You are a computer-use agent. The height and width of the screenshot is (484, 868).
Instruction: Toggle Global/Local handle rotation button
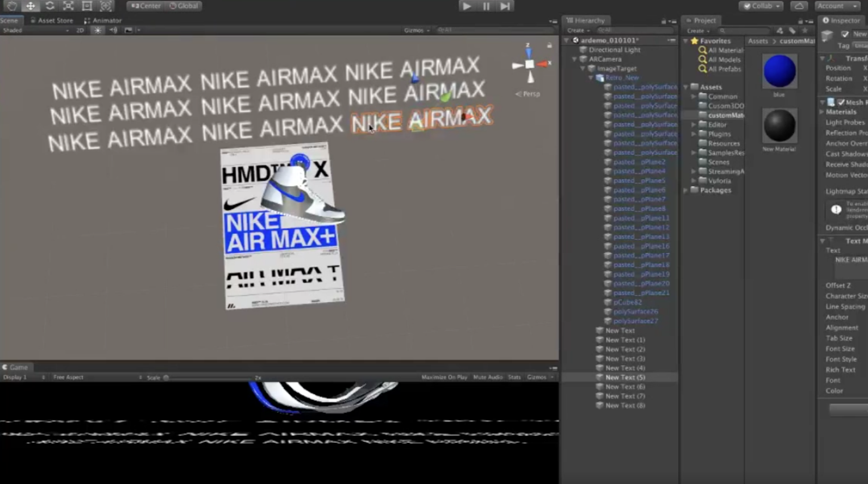[x=184, y=6]
